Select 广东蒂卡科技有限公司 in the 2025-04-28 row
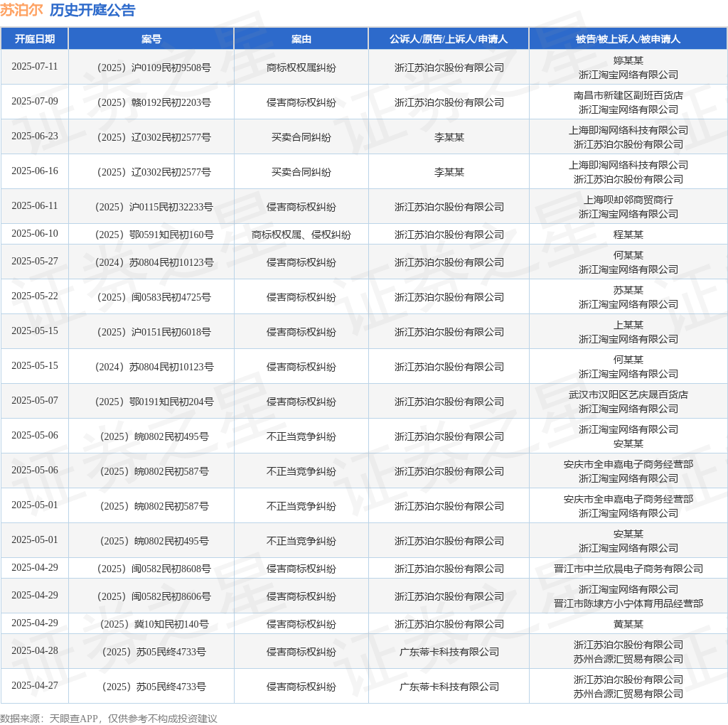The width and height of the screenshot is (728, 725). pyautogui.click(x=449, y=652)
